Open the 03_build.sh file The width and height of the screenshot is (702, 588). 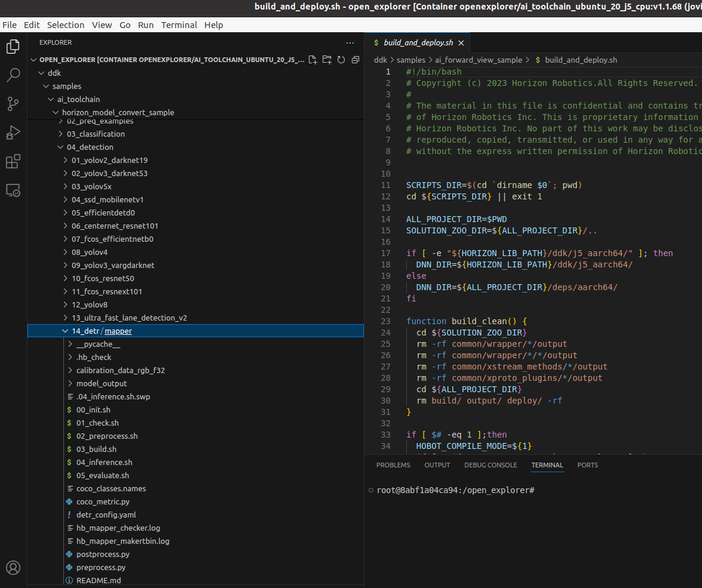(96, 449)
